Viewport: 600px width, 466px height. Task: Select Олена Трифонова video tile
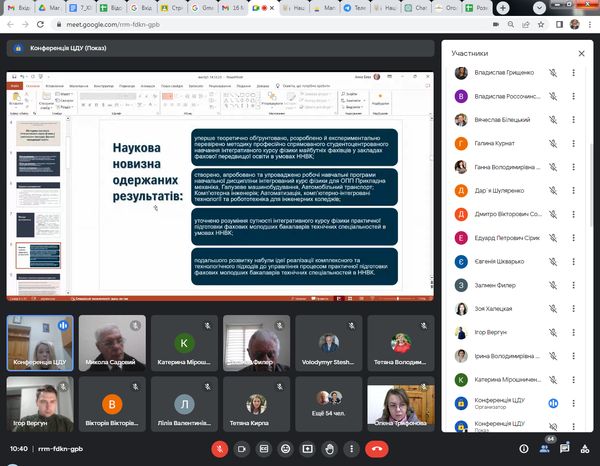[397, 403]
